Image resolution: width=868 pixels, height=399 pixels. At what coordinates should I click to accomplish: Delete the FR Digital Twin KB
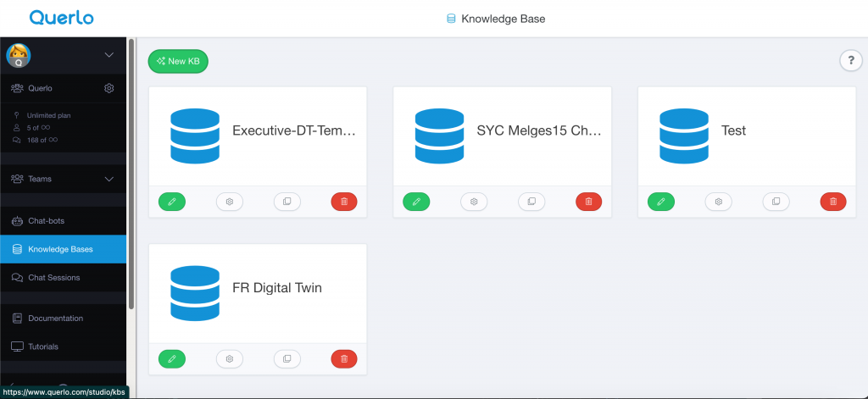tap(344, 359)
